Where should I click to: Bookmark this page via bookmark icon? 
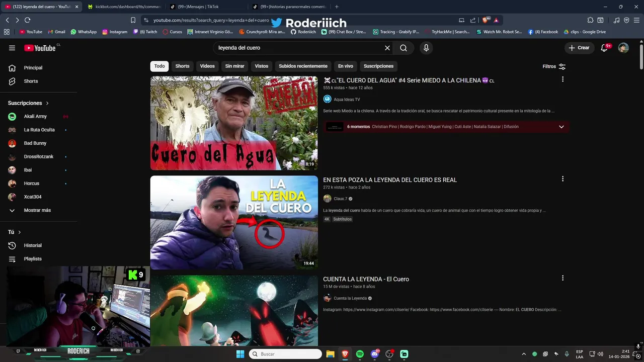pyautogui.click(x=133, y=20)
